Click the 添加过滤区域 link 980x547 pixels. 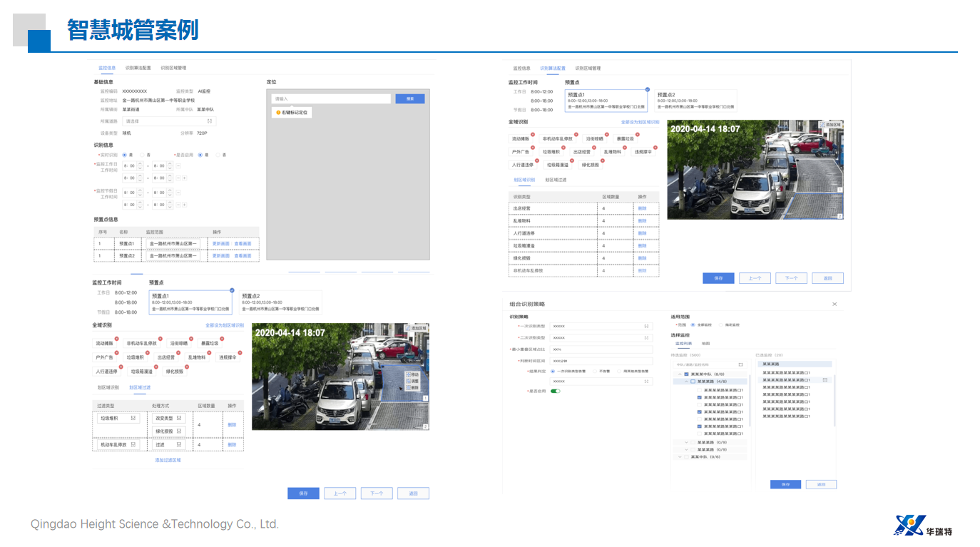168,460
